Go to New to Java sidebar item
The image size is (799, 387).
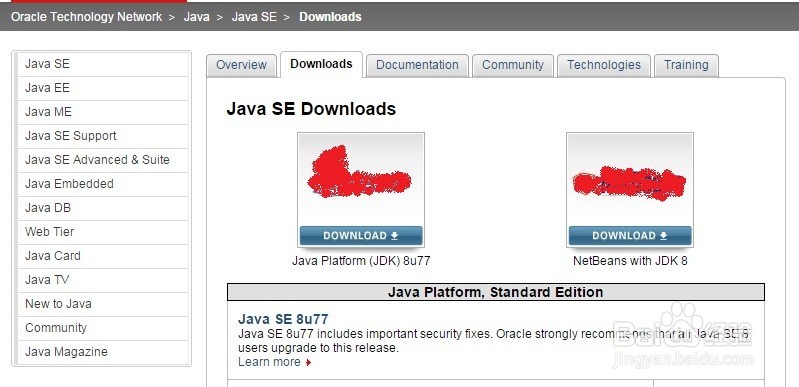pos(103,304)
